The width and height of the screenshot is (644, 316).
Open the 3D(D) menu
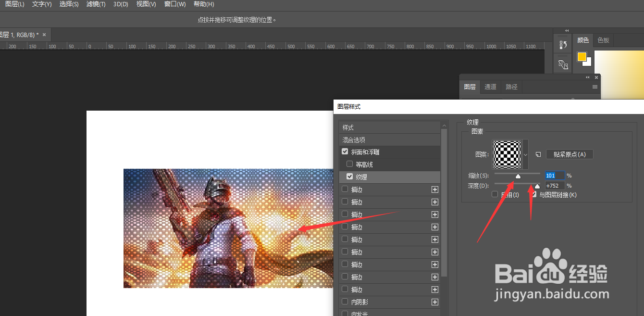coord(121,4)
